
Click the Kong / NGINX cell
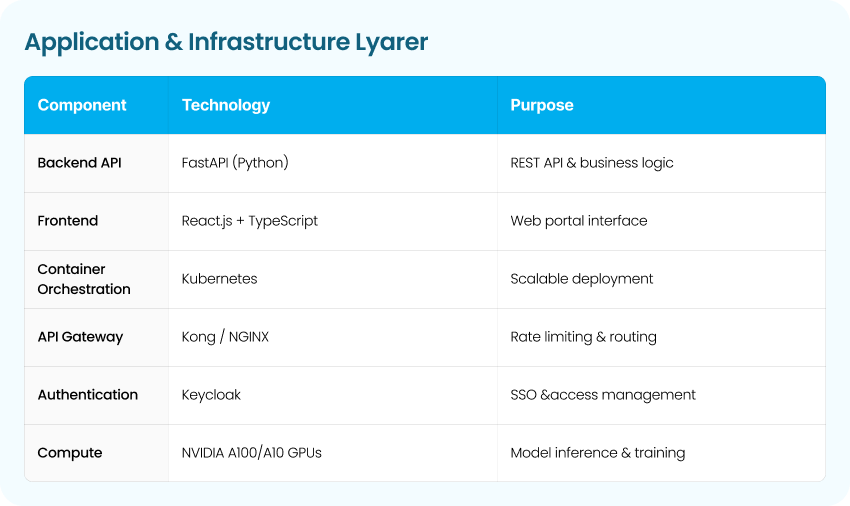tap(225, 337)
